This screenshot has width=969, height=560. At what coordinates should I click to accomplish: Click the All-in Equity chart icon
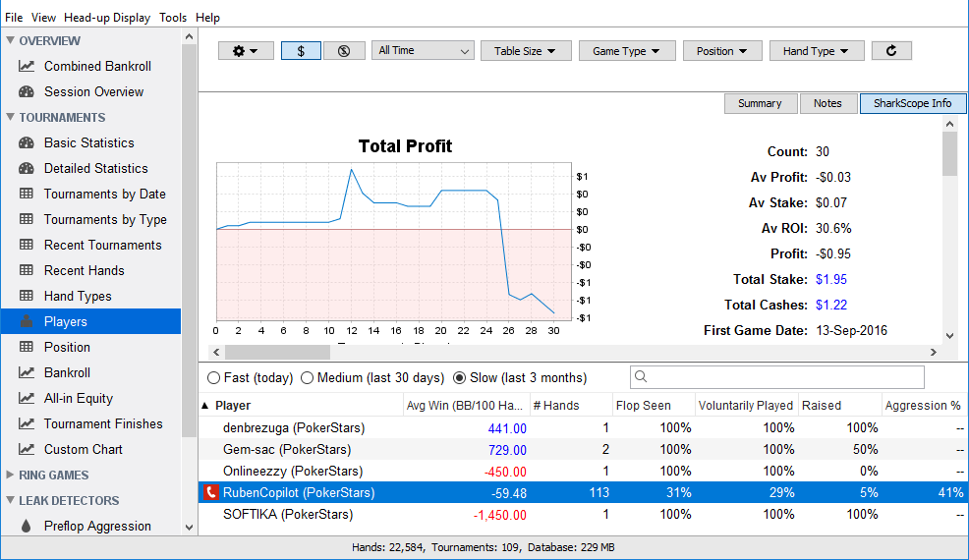click(27, 398)
